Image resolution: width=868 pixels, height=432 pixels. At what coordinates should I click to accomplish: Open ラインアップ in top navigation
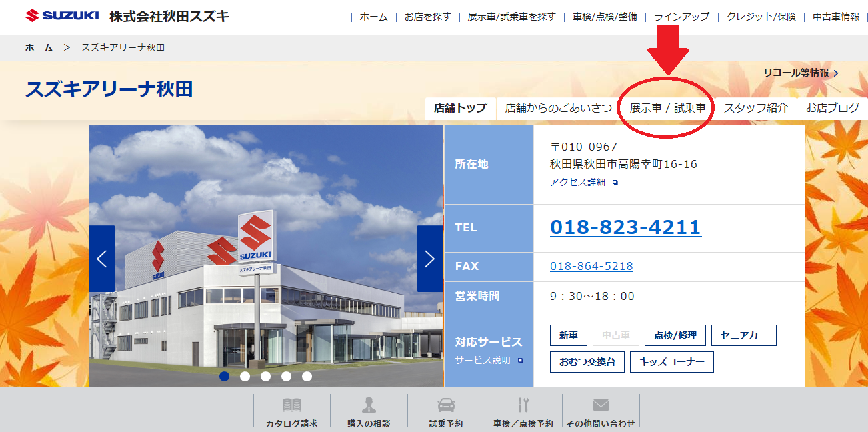coord(681,17)
